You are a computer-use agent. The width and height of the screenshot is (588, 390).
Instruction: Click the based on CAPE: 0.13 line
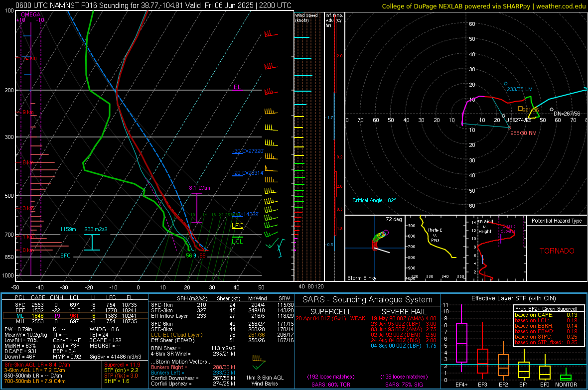(x=546, y=315)
